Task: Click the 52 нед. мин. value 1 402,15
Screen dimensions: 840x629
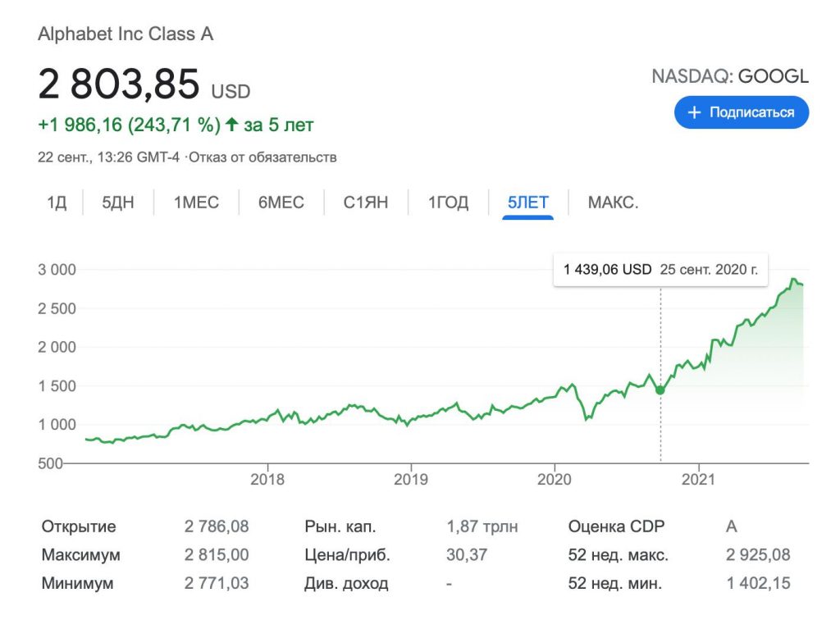Action: pos(758,583)
